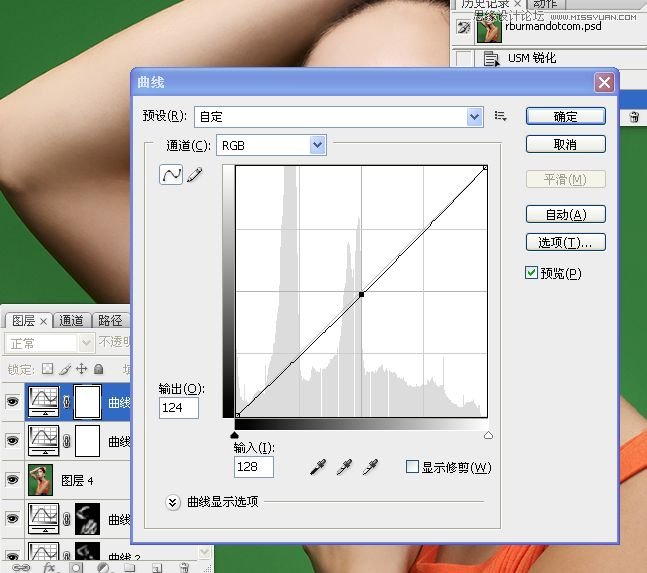
Task: Click curves adjustment thumbnail of highlighted layer
Action: pyautogui.click(x=44, y=401)
